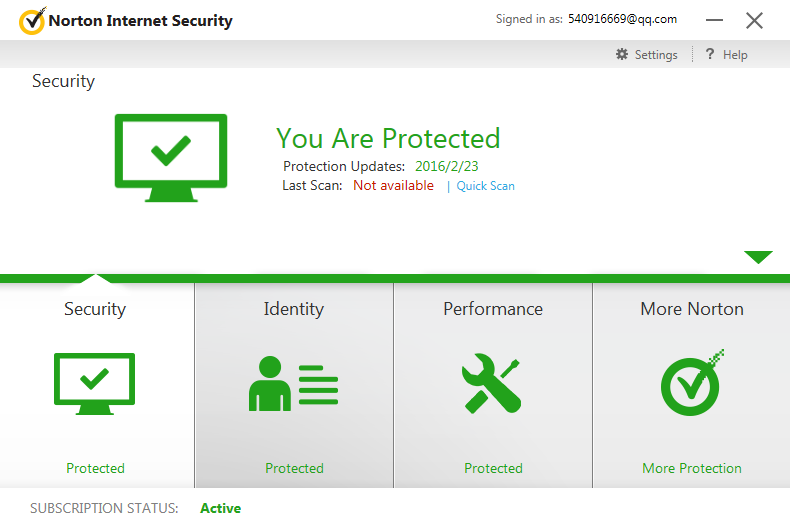Click the Security page heading text
790x526 pixels.
click(63, 81)
